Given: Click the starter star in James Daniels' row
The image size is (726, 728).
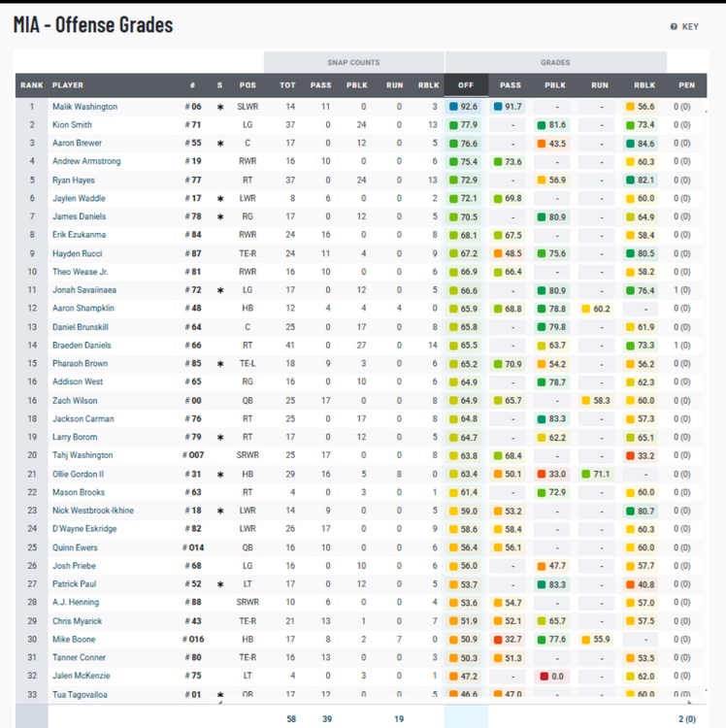Looking at the screenshot, I should click(220, 216).
